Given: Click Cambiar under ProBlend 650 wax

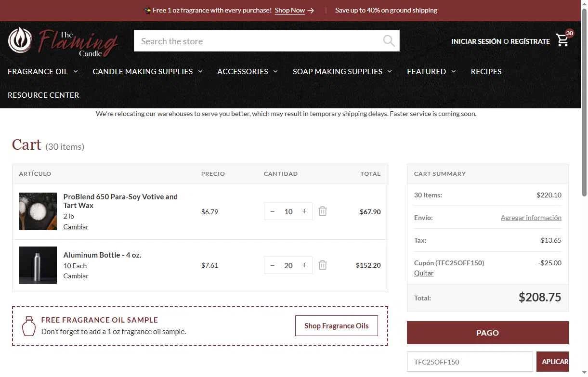Looking at the screenshot, I should pyautogui.click(x=76, y=227).
